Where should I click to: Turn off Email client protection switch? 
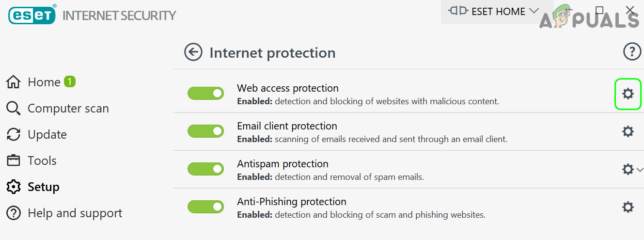(x=205, y=131)
